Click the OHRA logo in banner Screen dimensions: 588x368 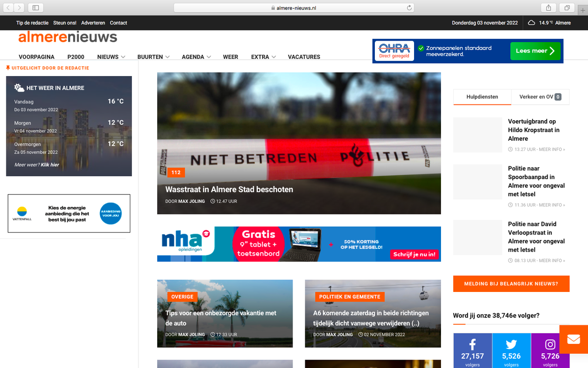pos(394,51)
